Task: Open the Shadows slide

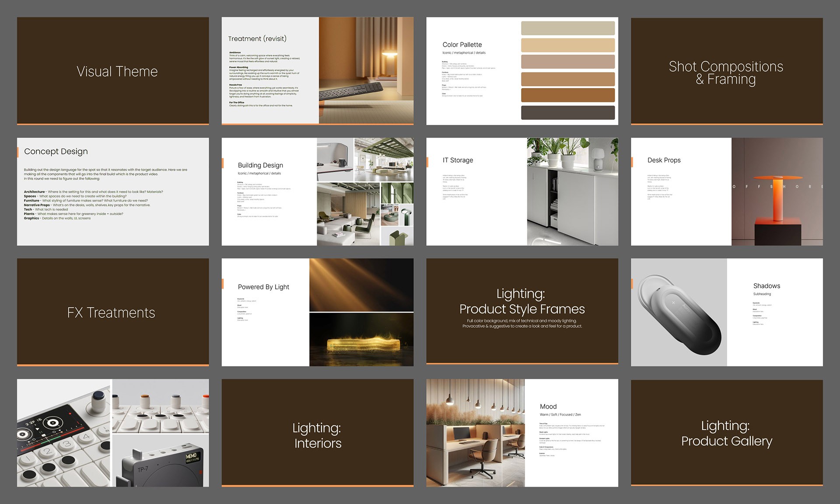Action: click(x=726, y=312)
